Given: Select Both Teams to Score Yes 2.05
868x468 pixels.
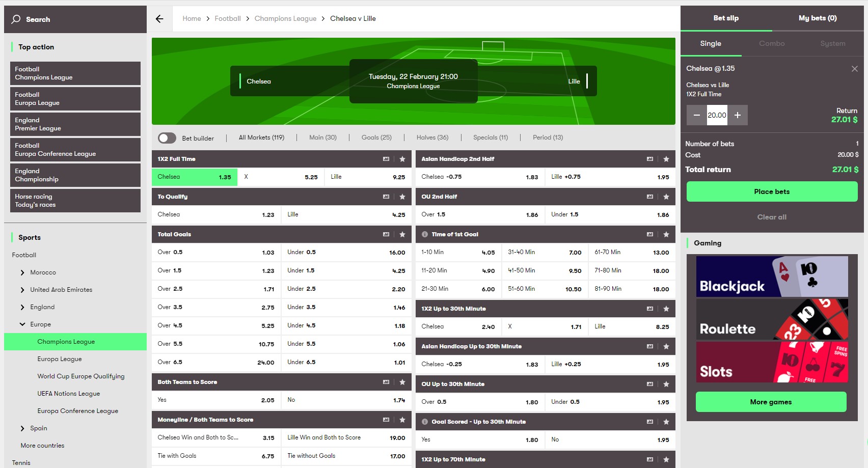Looking at the screenshot, I should 216,400.
